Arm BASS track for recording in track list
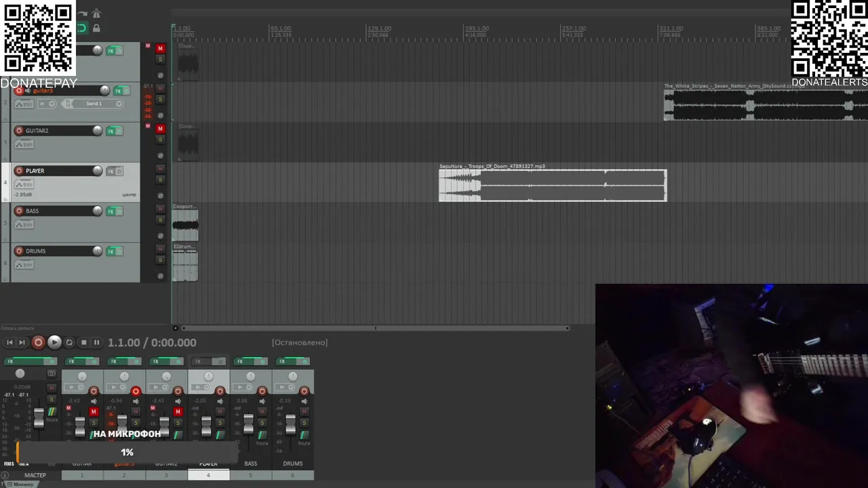Image resolution: width=868 pixels, height=488 pixels. coord(19,211)
